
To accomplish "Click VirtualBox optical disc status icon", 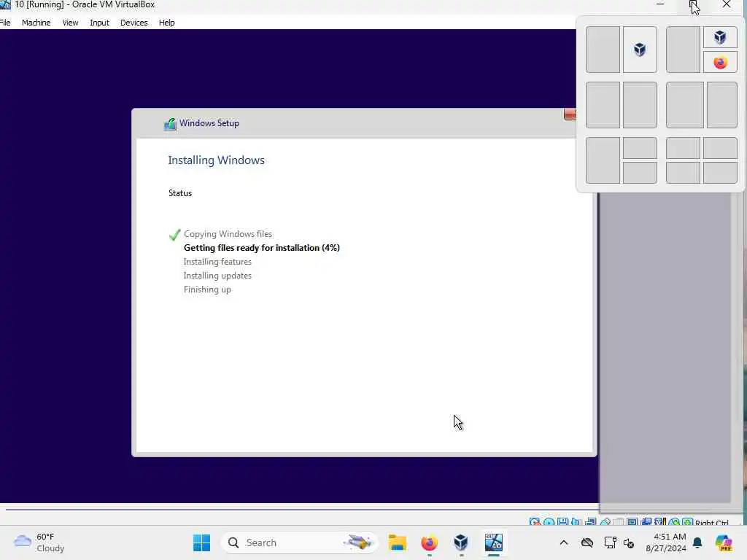I will click(x=549, y=522).
